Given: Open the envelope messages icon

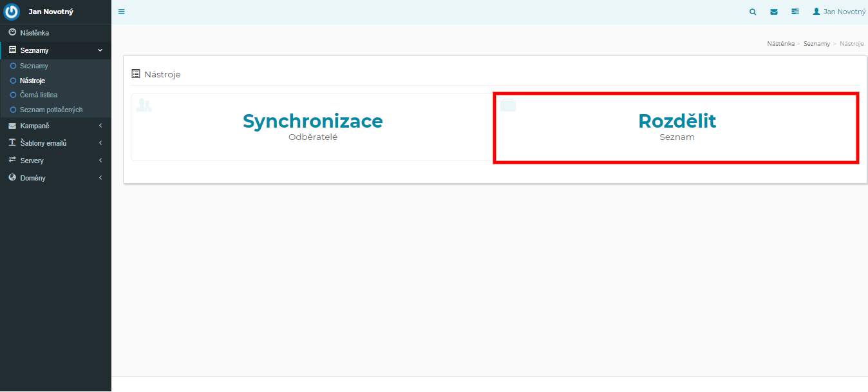Looking at the screenshot, I should (774, 12).
